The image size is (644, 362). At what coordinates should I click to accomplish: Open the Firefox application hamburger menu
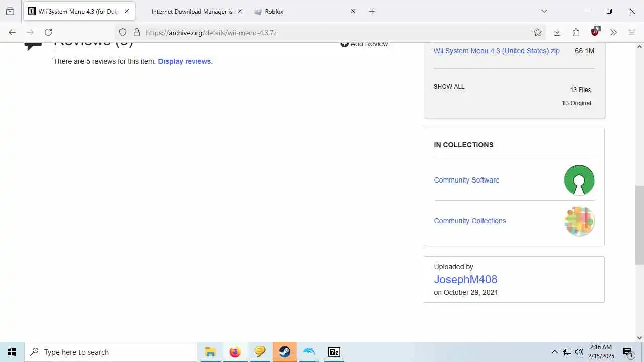(x=632, y=32)
